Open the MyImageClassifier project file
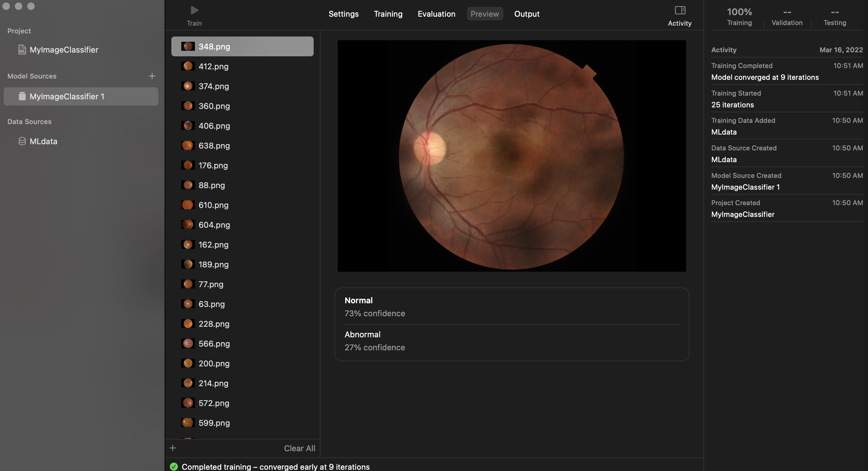Screen dimensions: 868x471 (64, 50)
